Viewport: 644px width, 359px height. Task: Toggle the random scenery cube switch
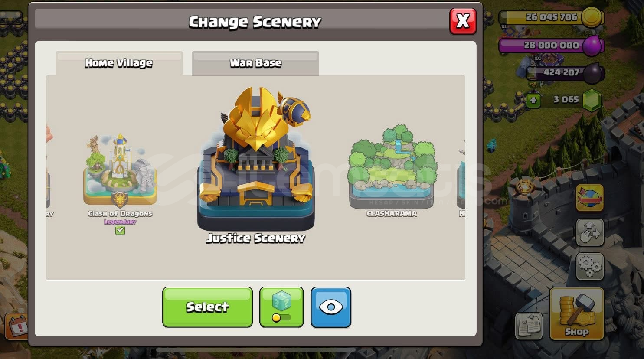pos(281,307)
